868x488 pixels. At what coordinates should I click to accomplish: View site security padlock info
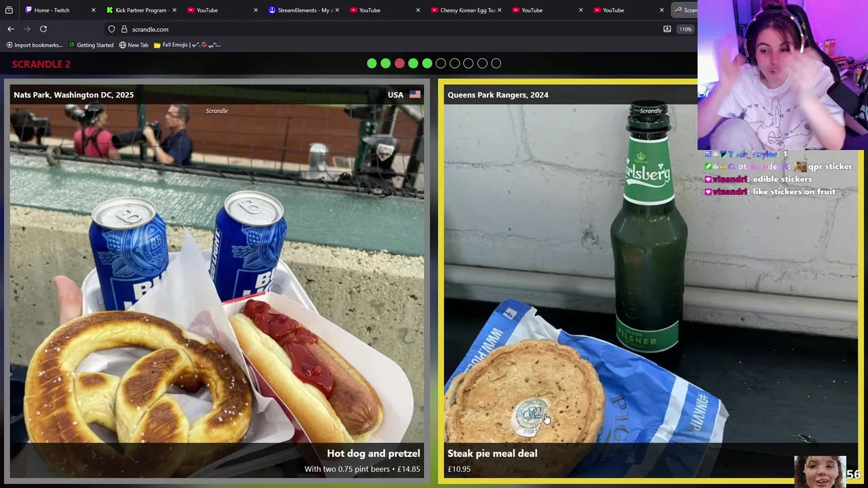(x=124, y=29)
